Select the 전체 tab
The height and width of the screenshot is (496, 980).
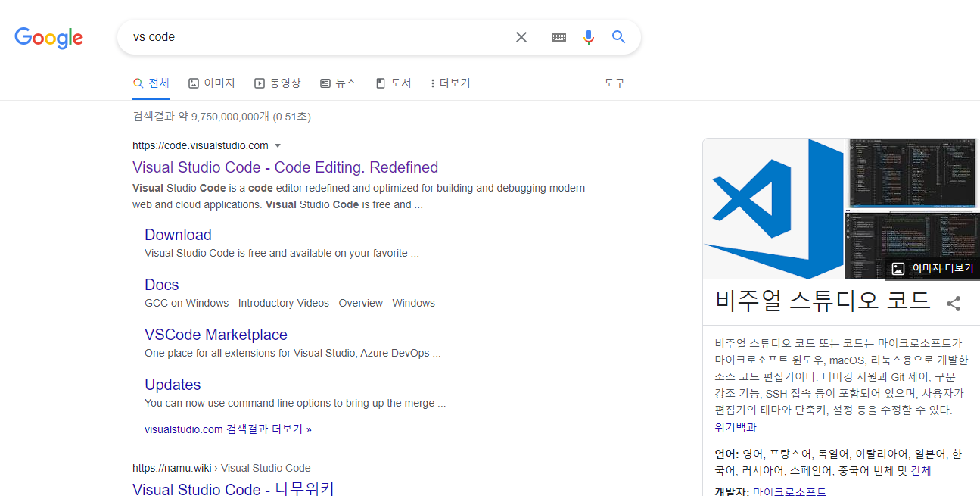[151, 83]
